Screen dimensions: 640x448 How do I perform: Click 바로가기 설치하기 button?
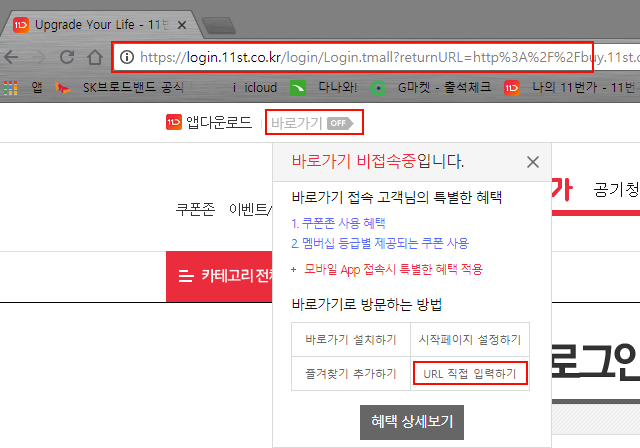click(x=351, y=339)
